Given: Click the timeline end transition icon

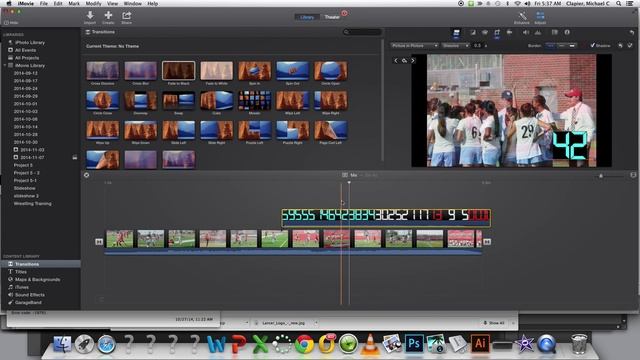Looking at the screenshot, I should [487, 242].
